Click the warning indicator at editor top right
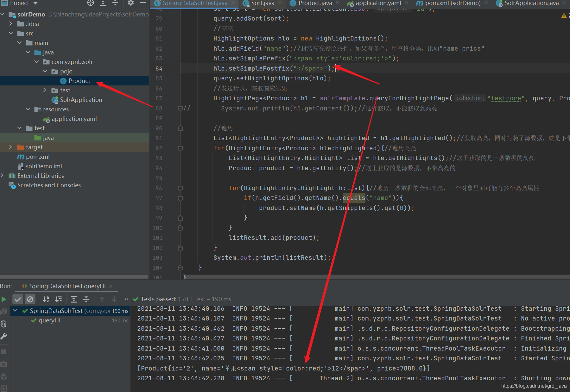Screen dimensions: 570x392 pyautogui.click(x=564, y=16)
